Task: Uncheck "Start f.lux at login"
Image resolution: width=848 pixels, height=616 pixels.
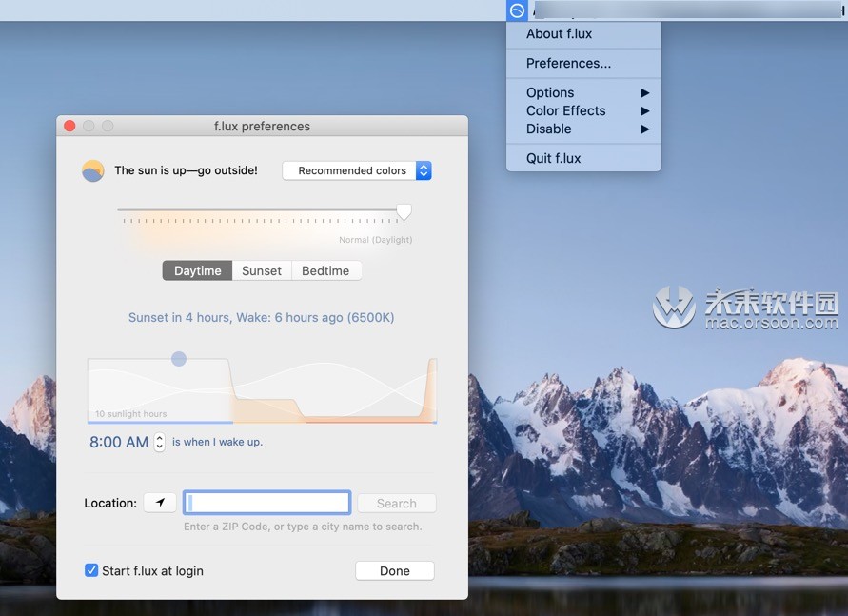Action: 90,570
